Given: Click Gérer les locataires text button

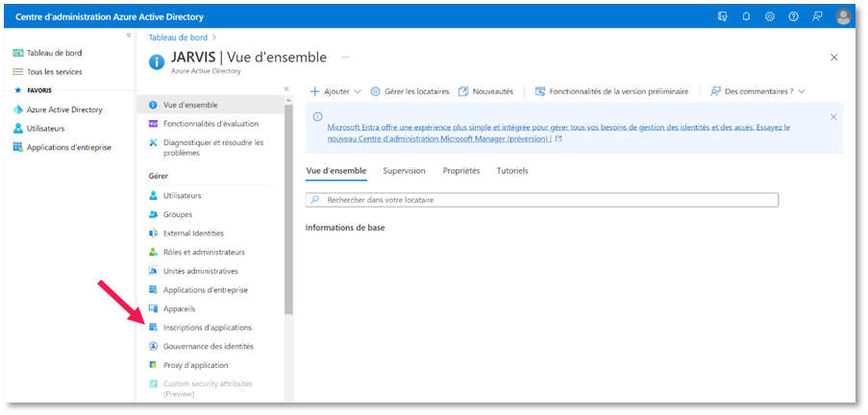Looking at the screenshot, I should tap(417, 91).
